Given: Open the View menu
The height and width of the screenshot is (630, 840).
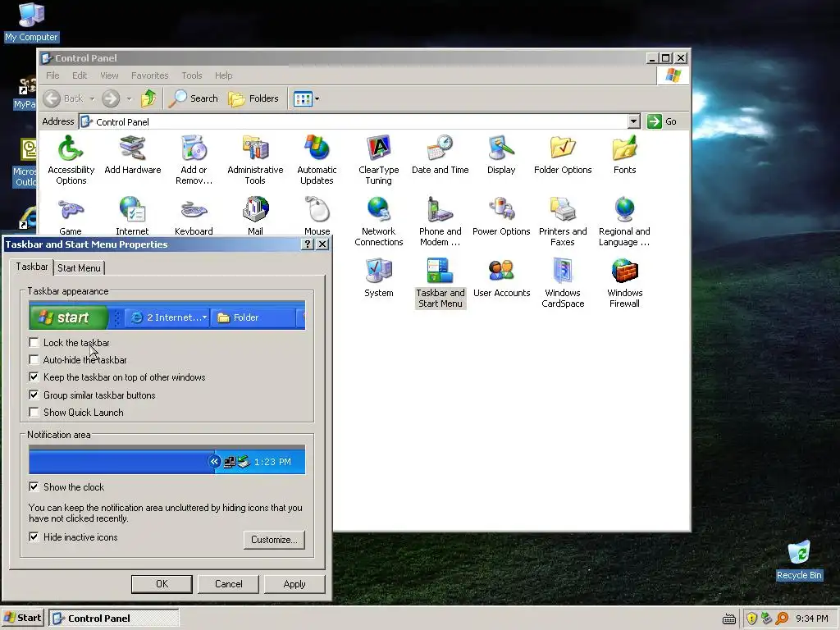Looking at the screenshot, I should coord(109,75).
